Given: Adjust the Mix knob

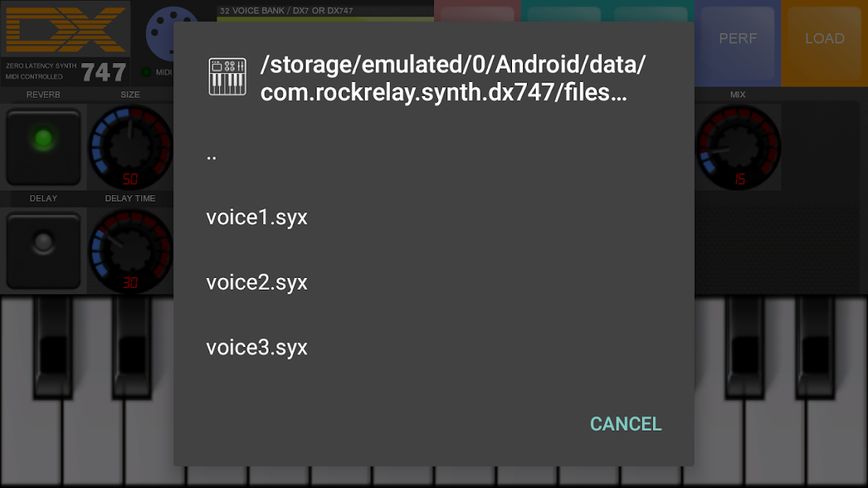Looking at the screenshot, I should [738, 147].
